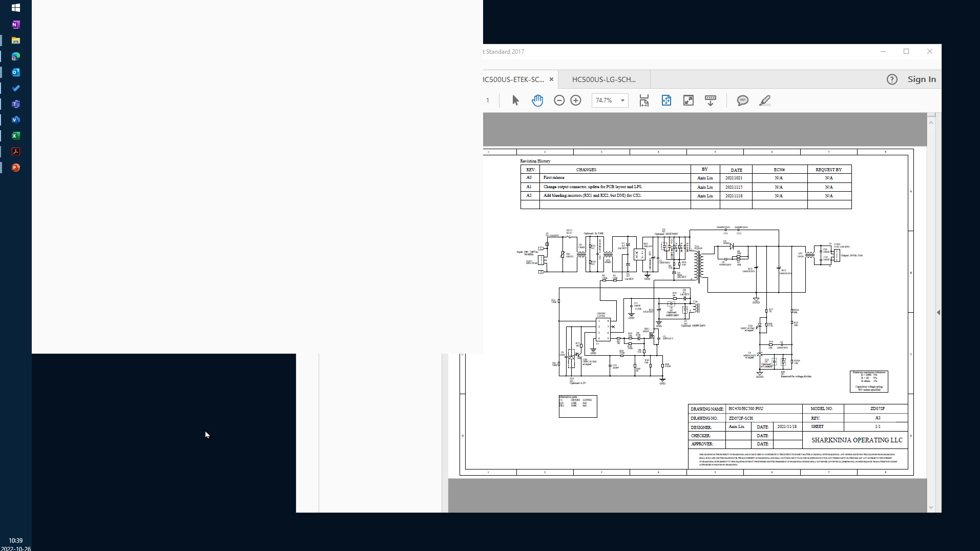Viewport: 980px width, 551px height.
Task: Select the HC500US-ETEK-SC tab
Action: pyautogui.click(x=513, y=79)
